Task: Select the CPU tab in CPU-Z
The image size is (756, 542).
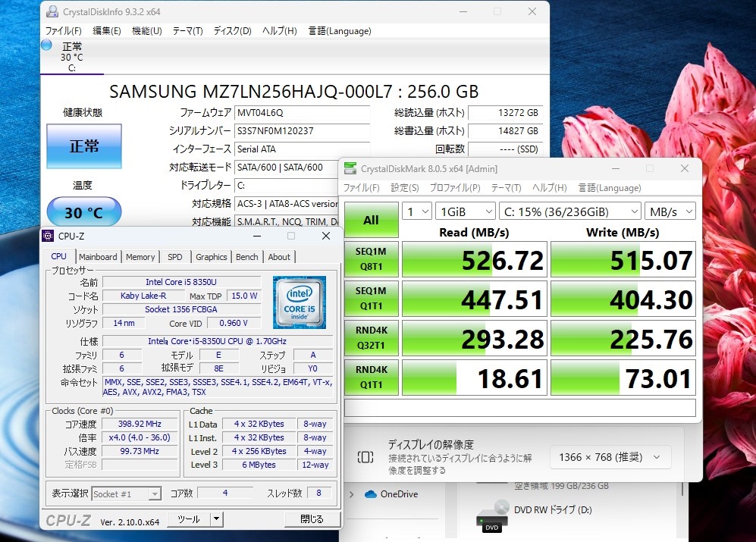Action: [x=59, y=256]
